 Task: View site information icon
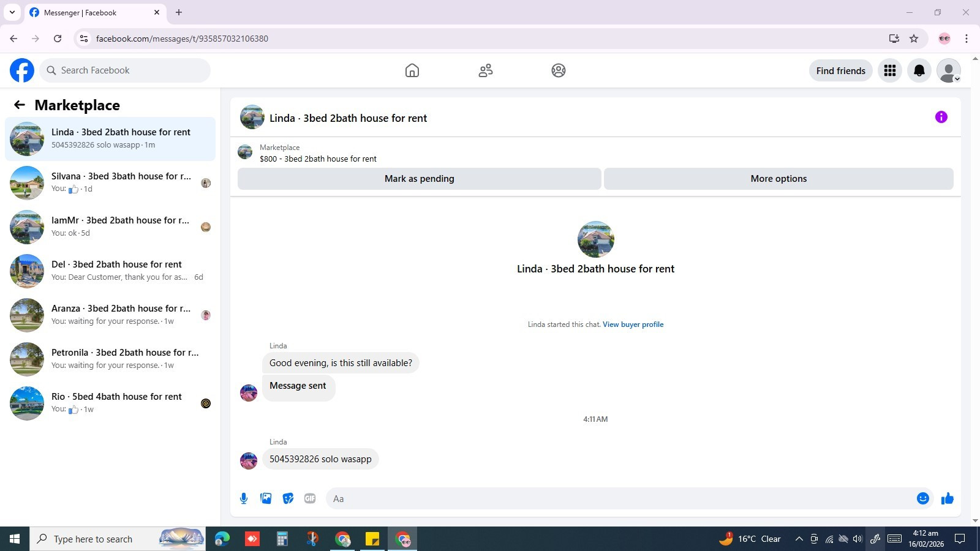[x=84, y=39]
